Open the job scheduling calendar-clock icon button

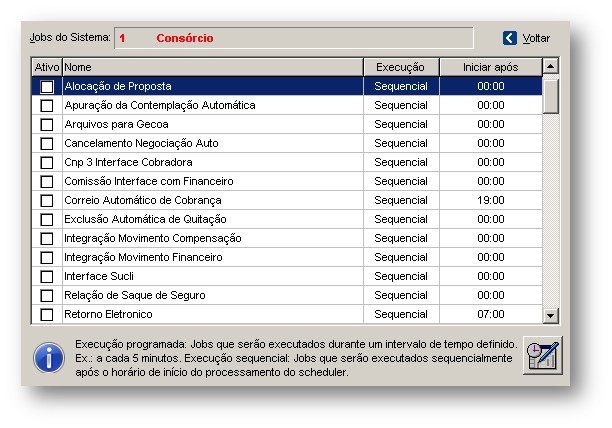coord(543,355)
